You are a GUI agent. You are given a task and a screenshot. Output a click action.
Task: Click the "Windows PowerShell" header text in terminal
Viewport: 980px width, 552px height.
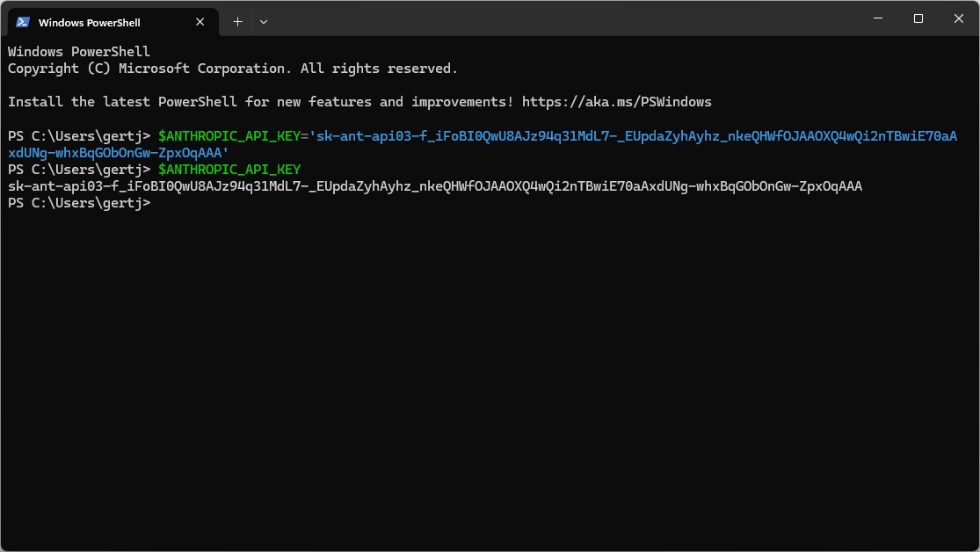pyautogui.click(x=79, y=52)
